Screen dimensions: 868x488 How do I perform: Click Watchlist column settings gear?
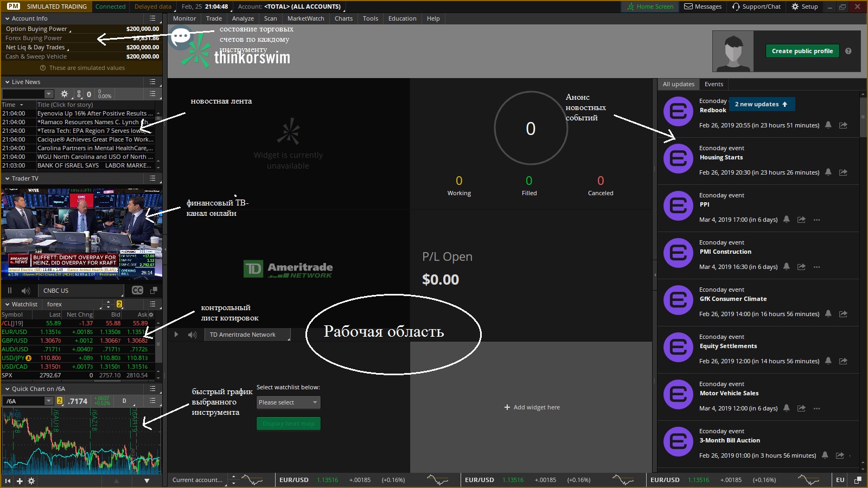click(151, 314)
